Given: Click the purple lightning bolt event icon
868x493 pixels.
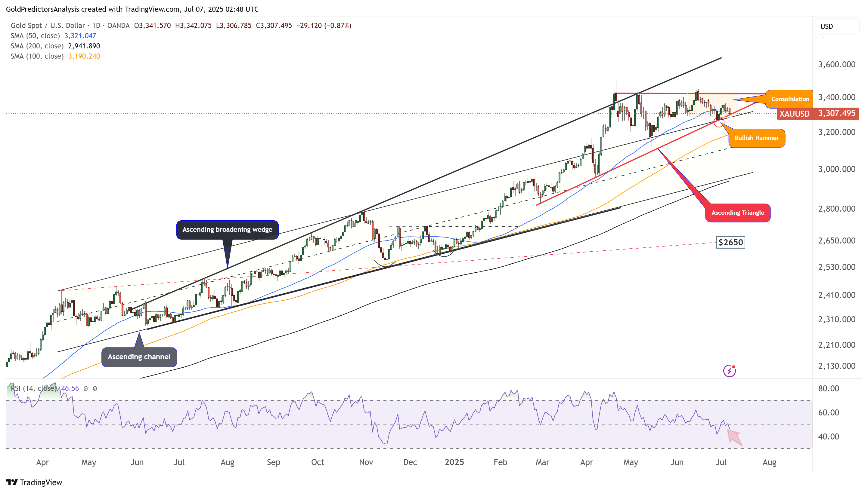Looking at the screenshot, I should [729, 371].
